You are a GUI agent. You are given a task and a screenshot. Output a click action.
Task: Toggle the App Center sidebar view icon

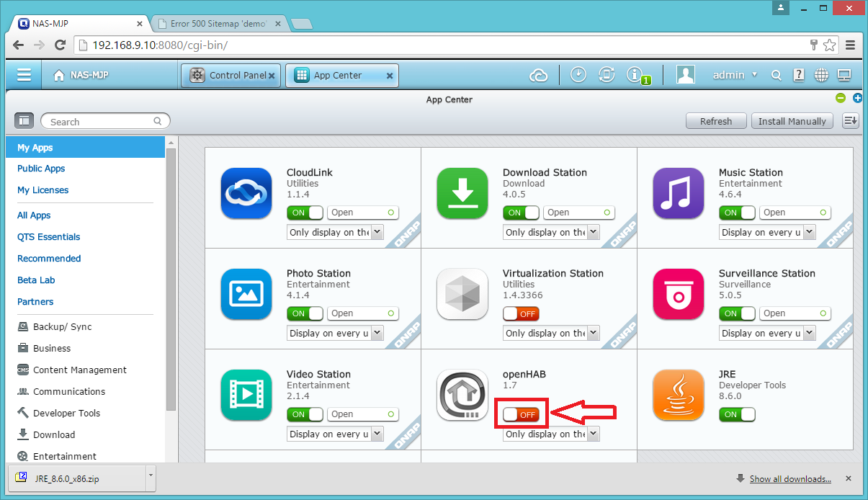click(x=24, y=121)
